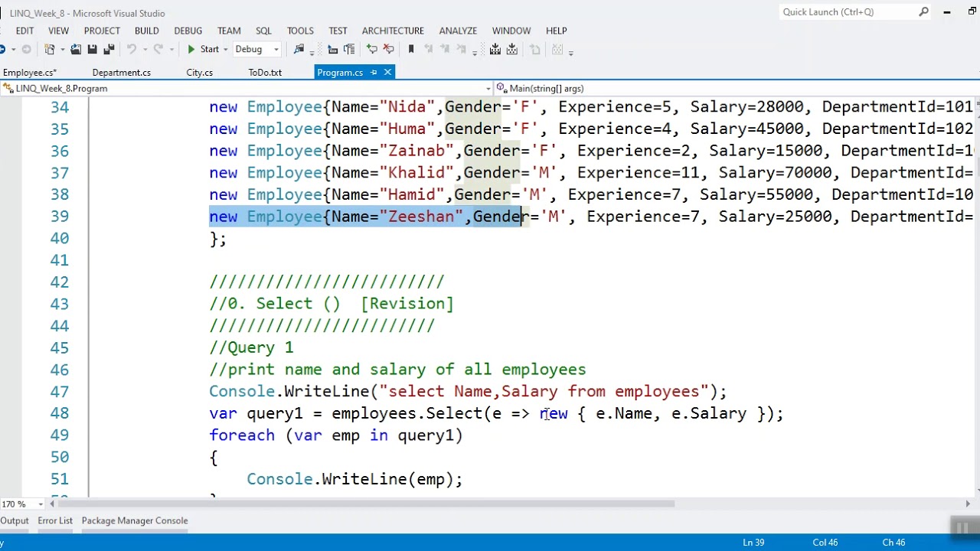Open the WINDOW menu
The image size is (980, 551).
511,31
